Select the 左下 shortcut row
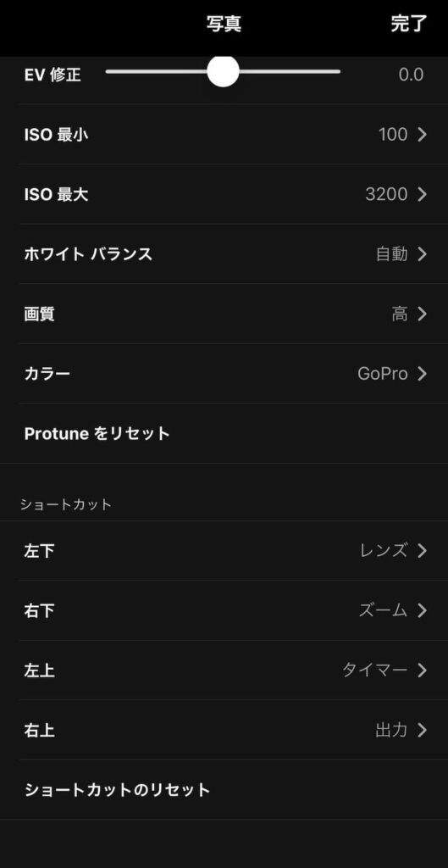The height and width of the screenshot is (868, 448). [224, 551]
